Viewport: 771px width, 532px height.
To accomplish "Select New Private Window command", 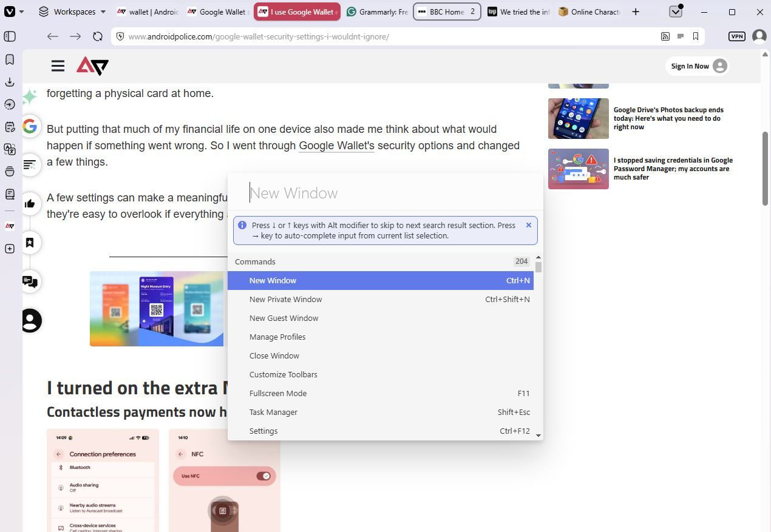I will coord(381,299).
